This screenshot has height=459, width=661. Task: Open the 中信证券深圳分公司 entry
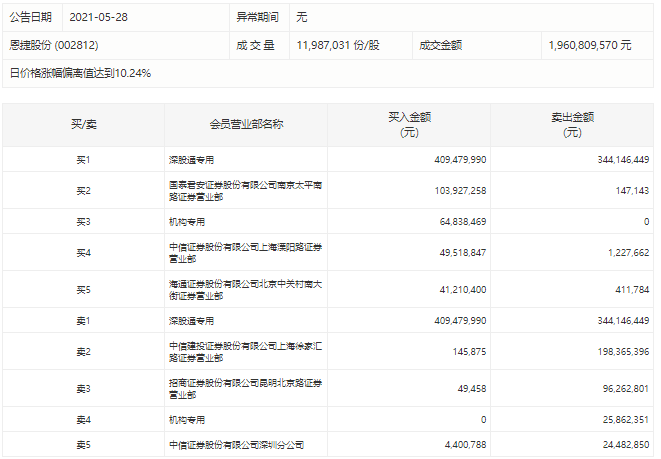click(x=236, y=444)
